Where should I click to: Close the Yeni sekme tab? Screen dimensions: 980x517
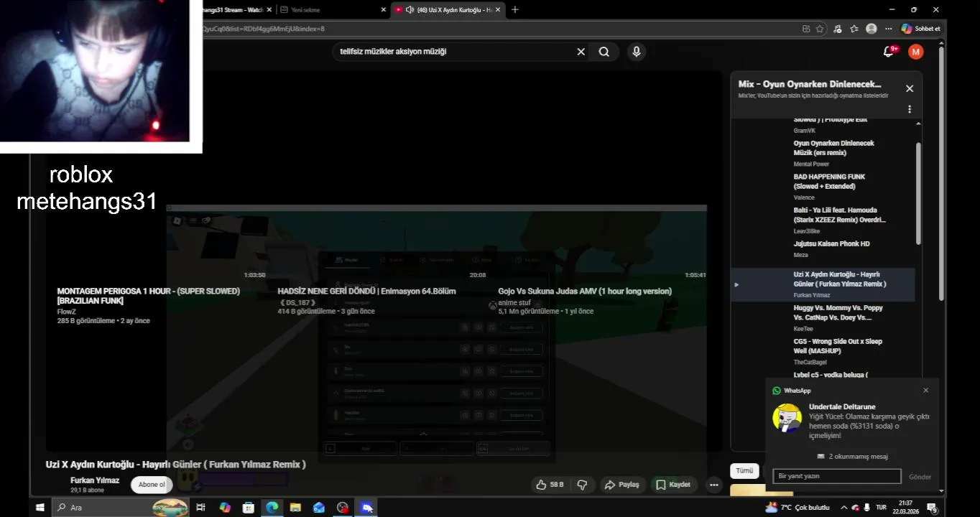[383, 10]
